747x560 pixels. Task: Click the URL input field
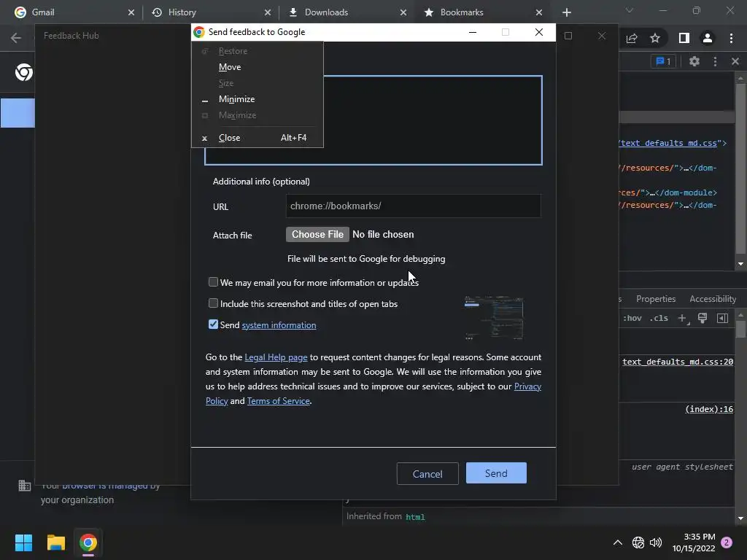(413, 206)
